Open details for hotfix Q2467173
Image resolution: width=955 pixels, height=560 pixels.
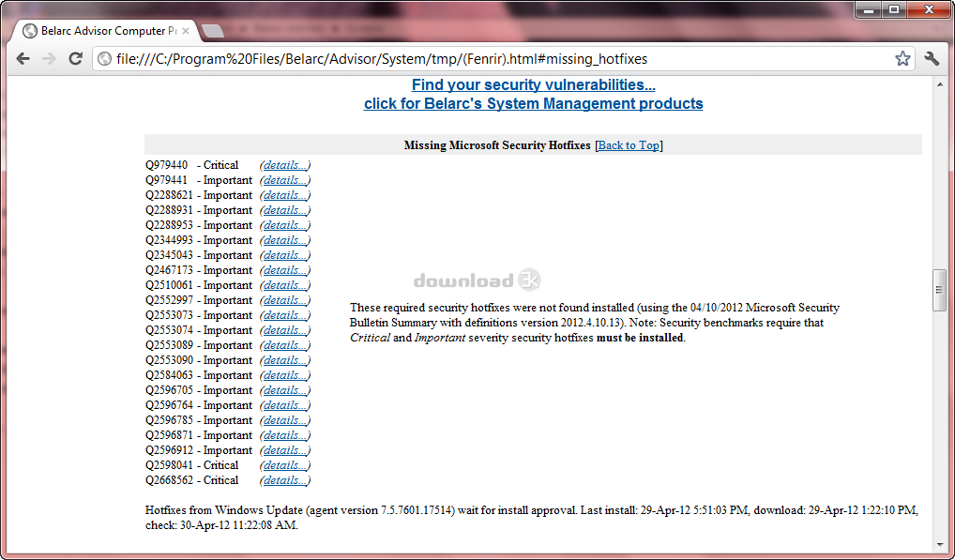click(x=285, y=270)
